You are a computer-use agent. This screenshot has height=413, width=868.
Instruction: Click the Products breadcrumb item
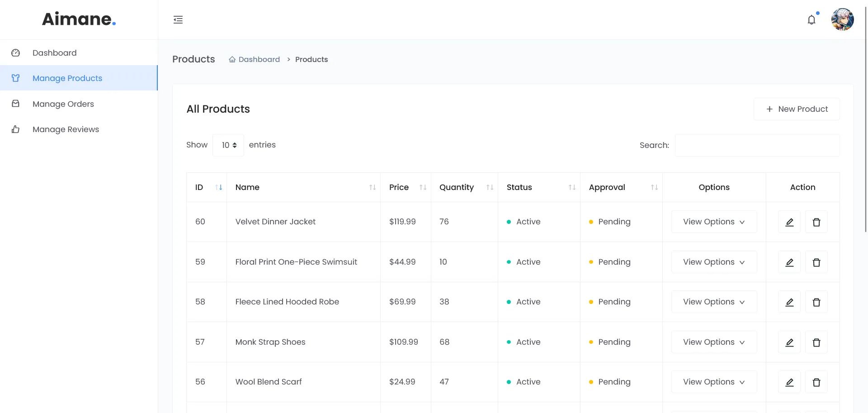coord(311,59)
